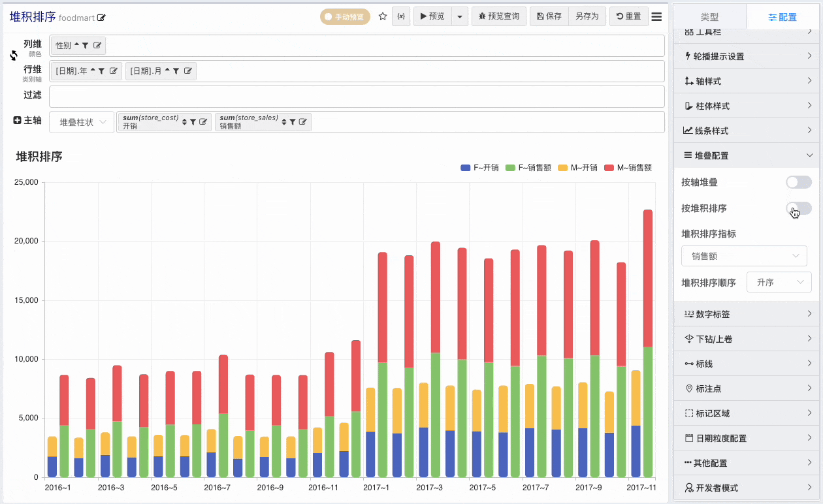Viewport: 823px width, 504px height.
Task: Edit the sum(store_cost) measure
Action: [203, 122]
